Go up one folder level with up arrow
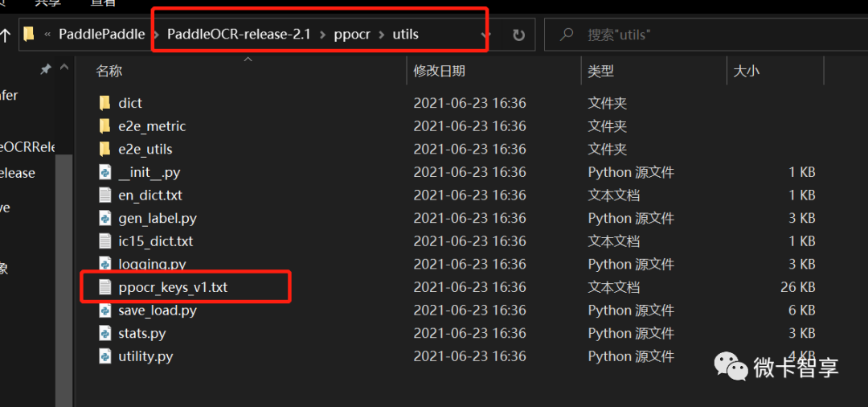Screen dimensions: 868x407 pyautogui.click(x=5, y=35)
